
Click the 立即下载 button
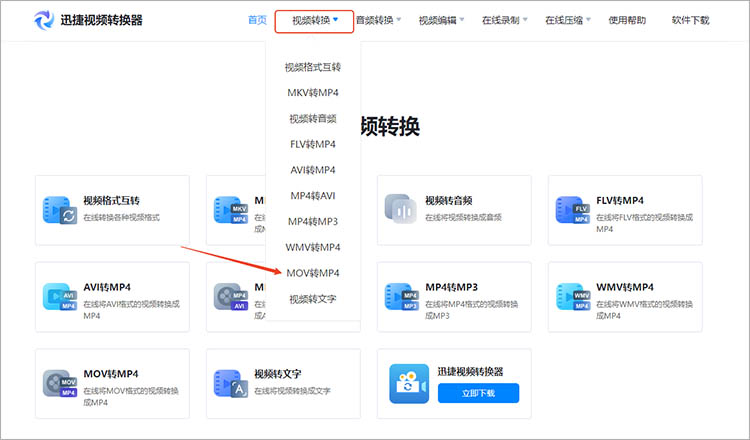478,393
